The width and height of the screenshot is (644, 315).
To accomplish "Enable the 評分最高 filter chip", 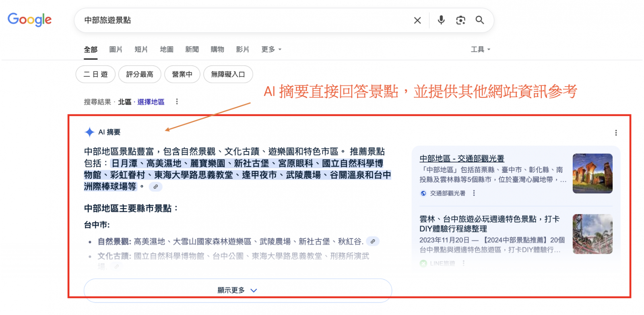I will tap(140, 75).
